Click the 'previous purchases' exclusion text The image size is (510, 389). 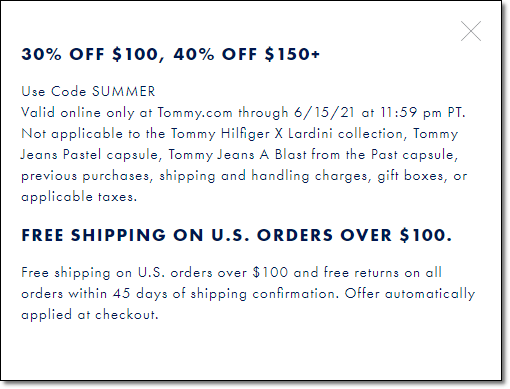click(85, 176)
